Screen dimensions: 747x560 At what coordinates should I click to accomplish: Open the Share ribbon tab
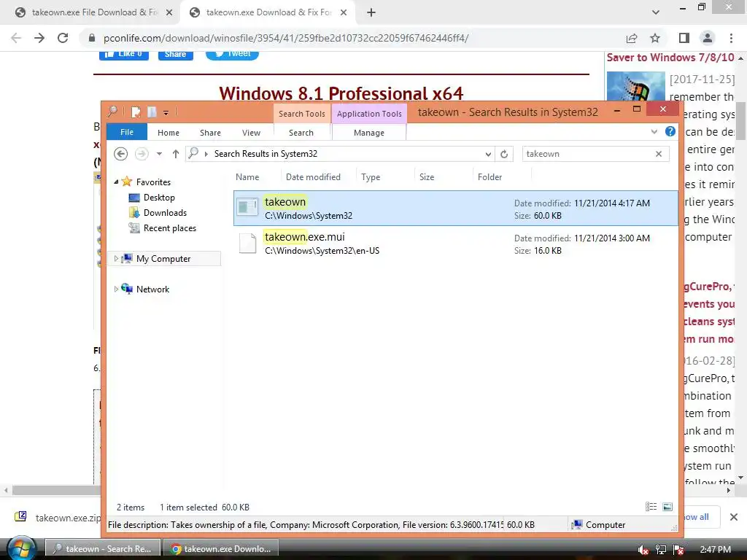coord(210,133)
